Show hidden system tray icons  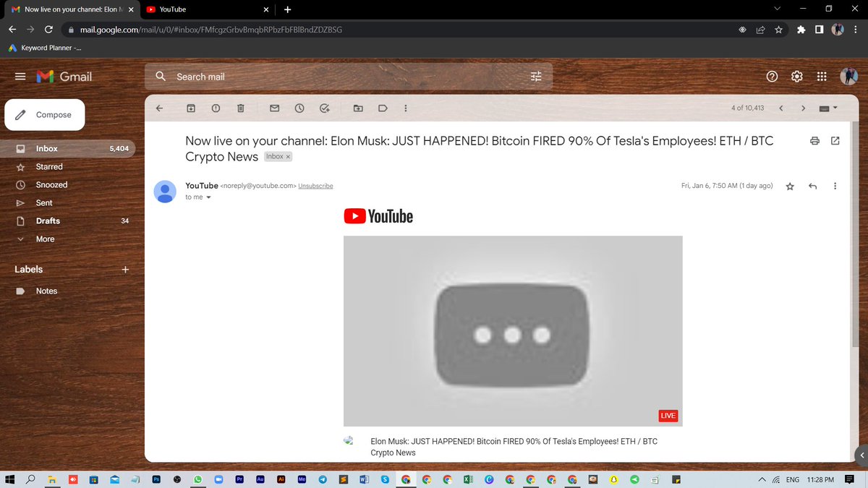click(762, 479)
